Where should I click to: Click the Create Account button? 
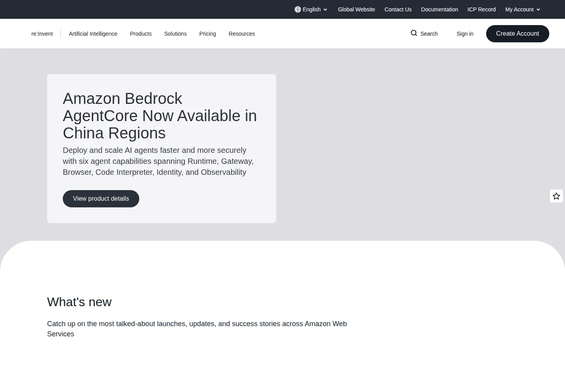point(518,34)
